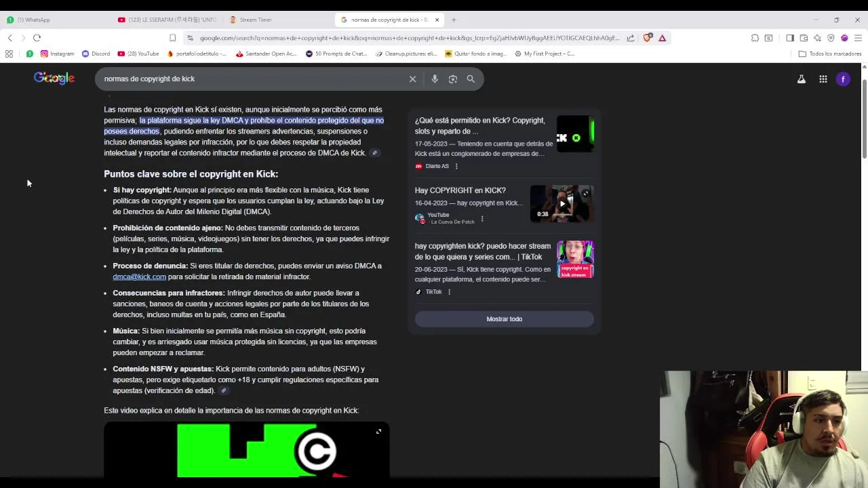Open a new browser tab
This screenshot has width=868, height=488.
coord(454,20)
